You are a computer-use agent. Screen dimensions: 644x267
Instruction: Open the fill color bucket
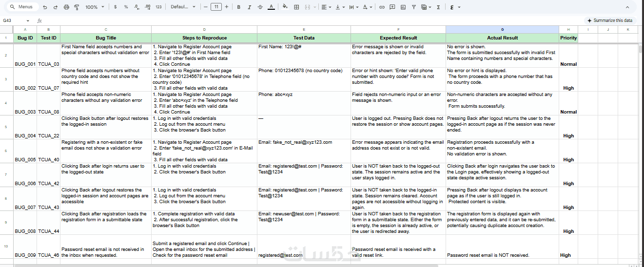(285, 7)
